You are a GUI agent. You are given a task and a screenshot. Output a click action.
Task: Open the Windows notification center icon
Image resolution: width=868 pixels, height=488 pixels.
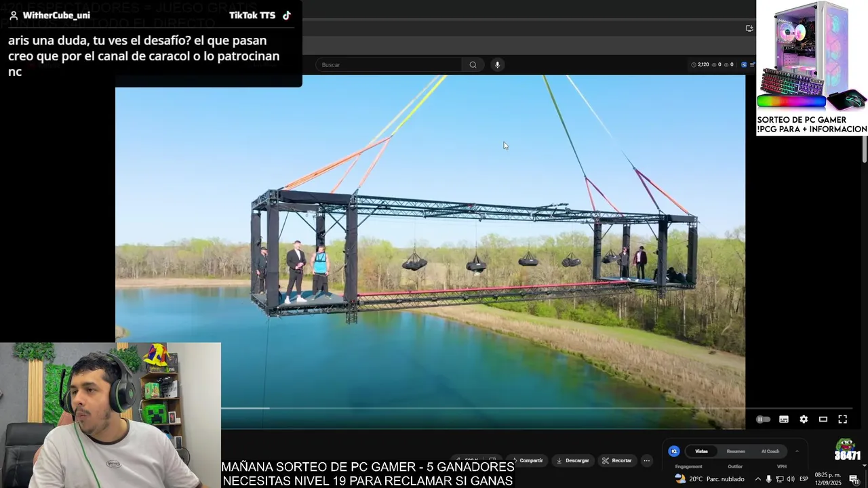(854, 479)
